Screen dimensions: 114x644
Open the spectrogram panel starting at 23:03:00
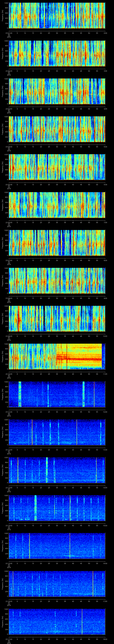(57, 91)
